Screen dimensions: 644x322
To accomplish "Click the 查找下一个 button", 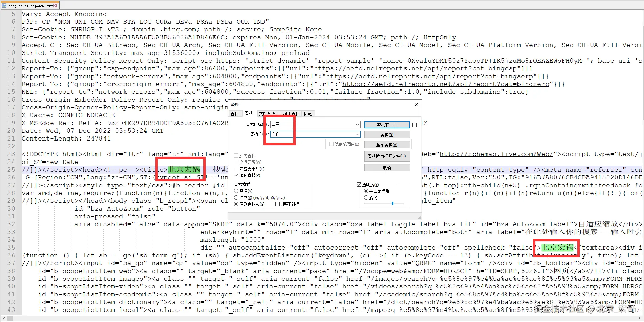I will (387, 125).
